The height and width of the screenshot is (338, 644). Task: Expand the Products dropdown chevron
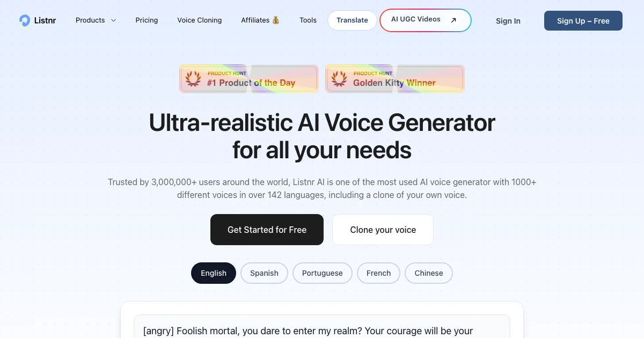pos(113,20)
